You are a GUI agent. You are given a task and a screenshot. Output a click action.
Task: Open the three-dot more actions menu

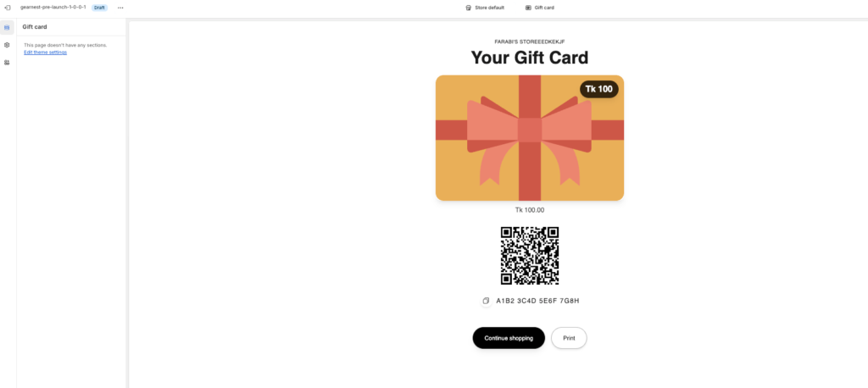point(120,8)
